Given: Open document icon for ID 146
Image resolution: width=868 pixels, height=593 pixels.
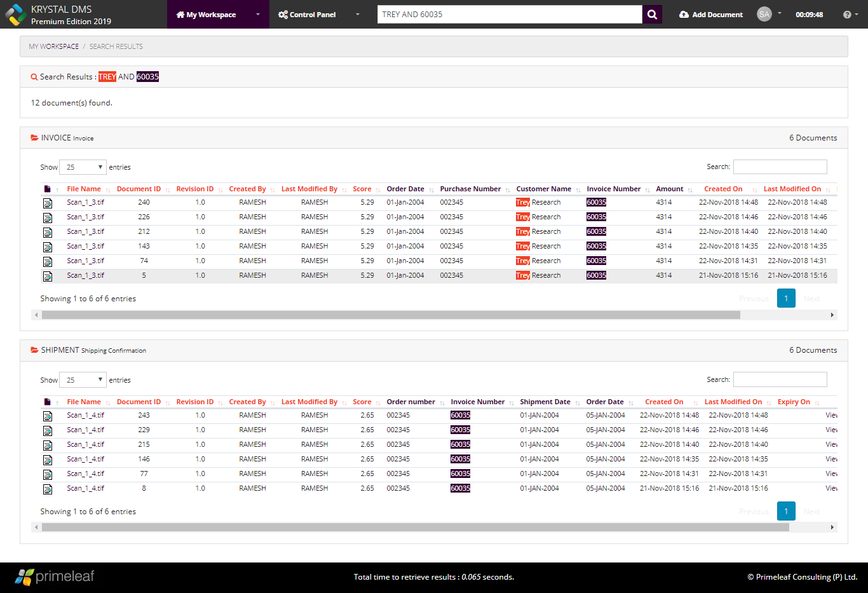Looking at the screenshot, I should [x=48, y=460].
